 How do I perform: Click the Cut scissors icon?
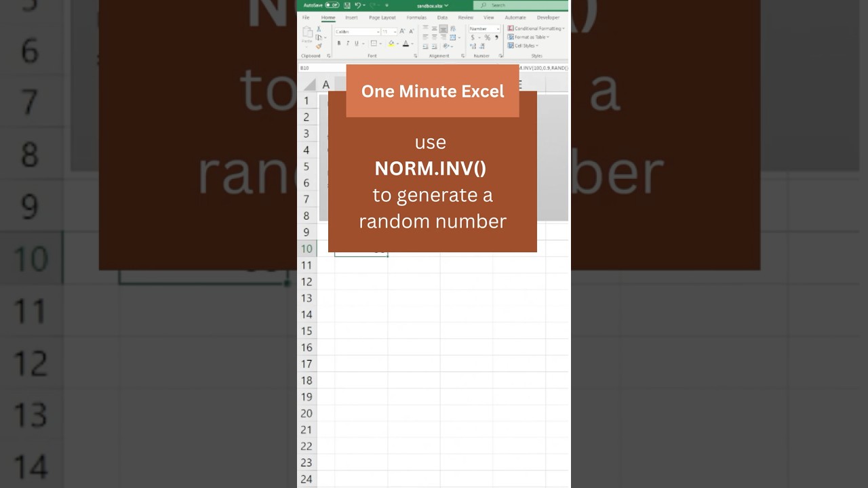coord(319,28)
